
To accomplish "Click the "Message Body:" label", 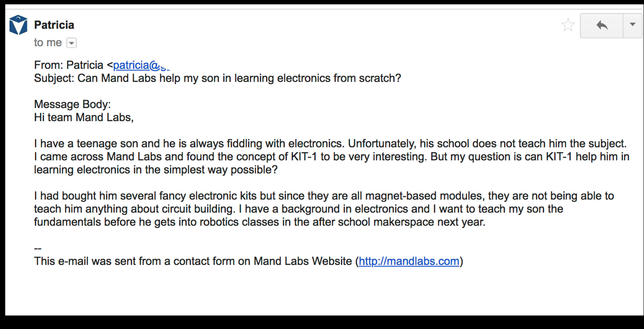I will (72, 104).
